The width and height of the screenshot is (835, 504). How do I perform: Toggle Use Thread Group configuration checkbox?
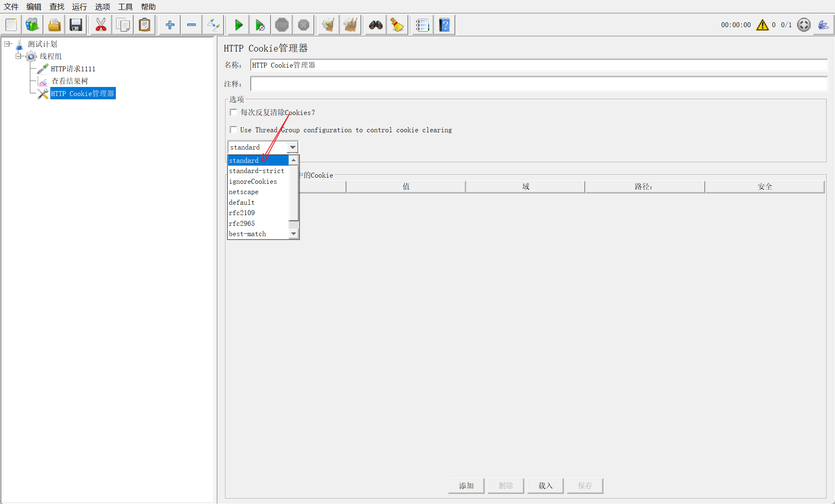pos(233,130)
